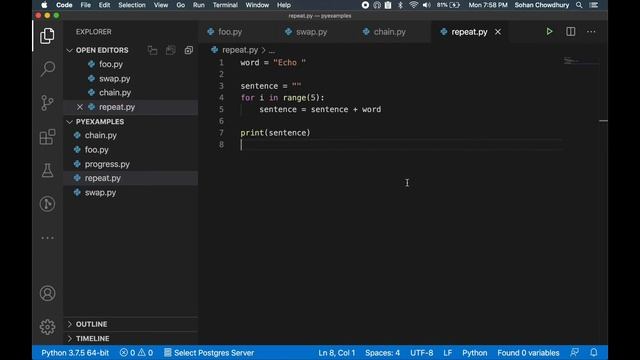640x360 pixels.
Task: Click the editor minimap preview
Action: click(580, 61)
